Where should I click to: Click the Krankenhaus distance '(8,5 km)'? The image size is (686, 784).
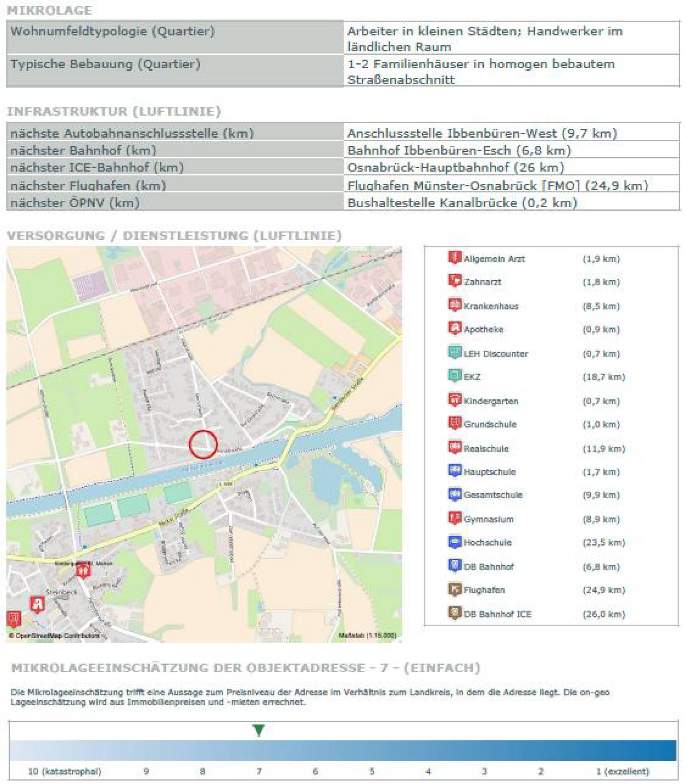click(x=601, y=306)
